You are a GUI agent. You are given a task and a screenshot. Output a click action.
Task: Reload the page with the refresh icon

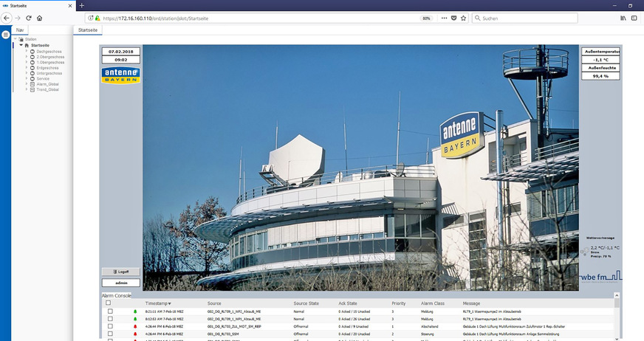coord(29,18)
